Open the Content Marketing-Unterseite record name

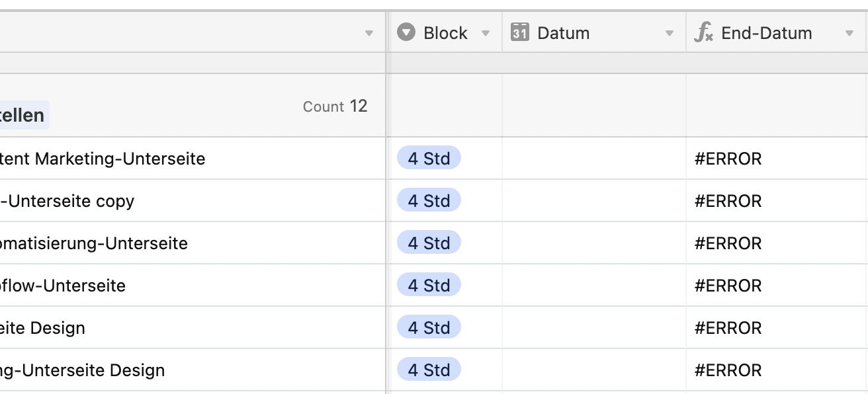point(103,159)
